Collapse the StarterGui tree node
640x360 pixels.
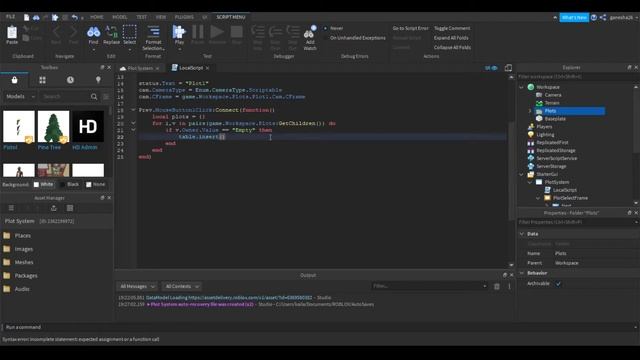point(521,174)
